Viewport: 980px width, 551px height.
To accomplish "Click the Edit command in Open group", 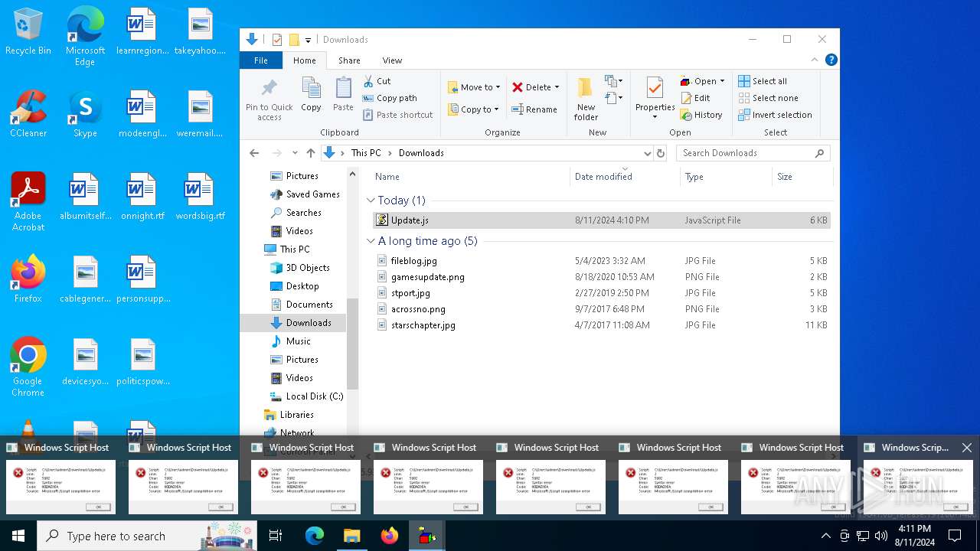I will tap(695, 98).
